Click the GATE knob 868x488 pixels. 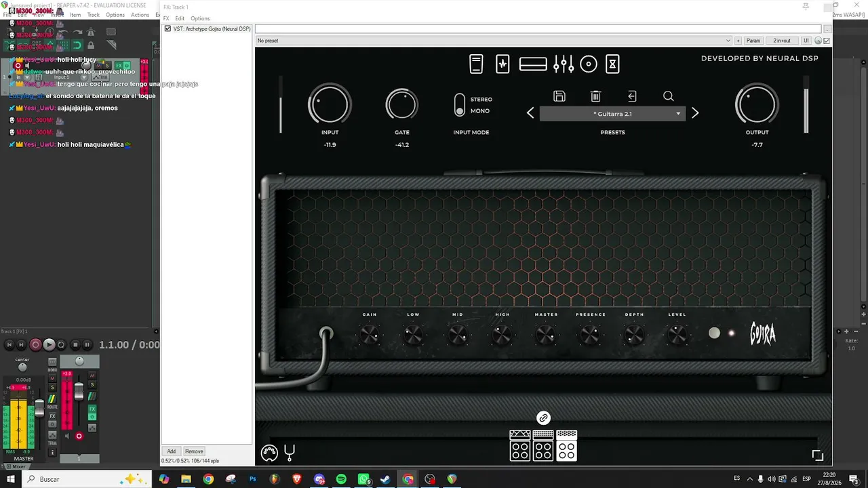click(x=401, y=105)
